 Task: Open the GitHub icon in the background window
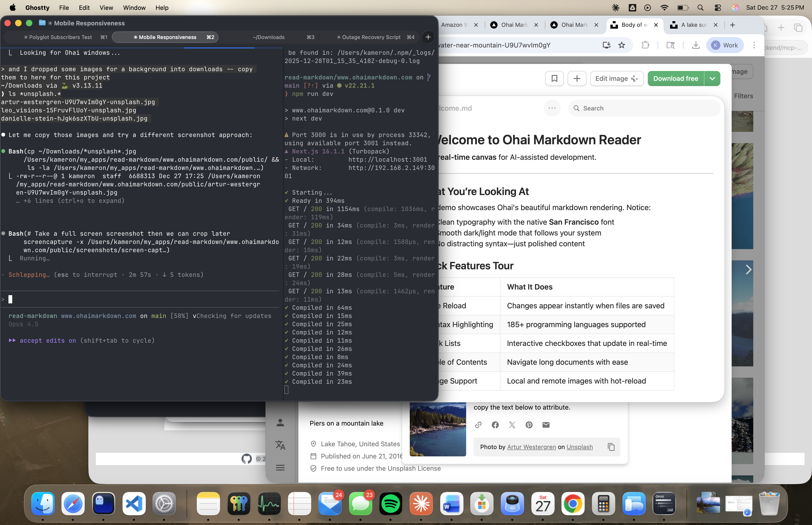(x=246, y=459)
